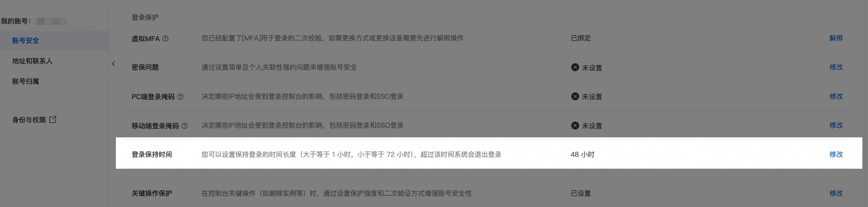
Task: Click the 未设置 status icon for PC端登录掩码
Action: [575, 96]
